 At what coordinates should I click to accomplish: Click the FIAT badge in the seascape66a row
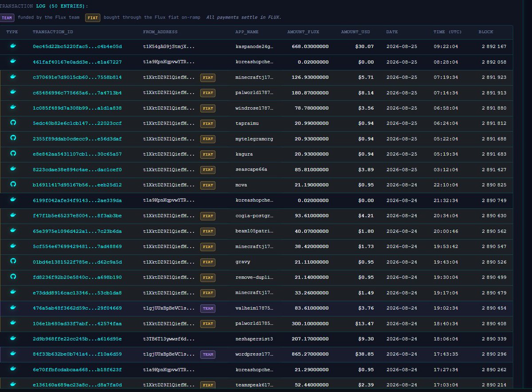[x=208, y=170]
